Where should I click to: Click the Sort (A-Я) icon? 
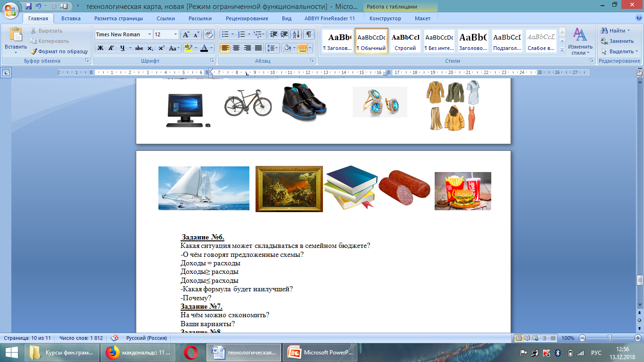(296, 34)
